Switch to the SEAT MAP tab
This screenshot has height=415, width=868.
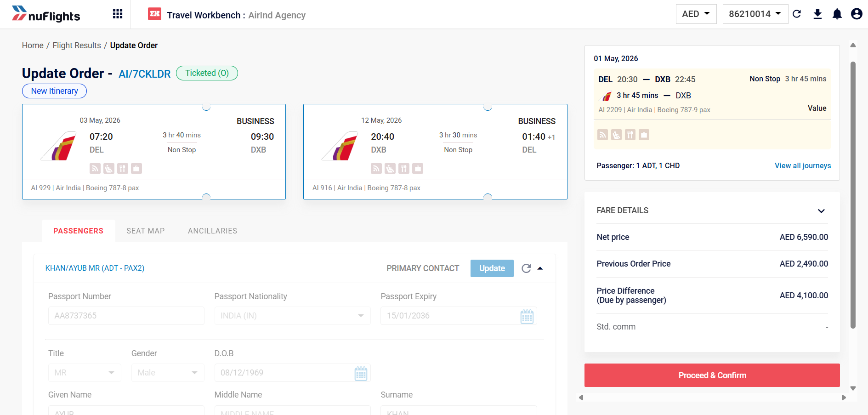coord(146,231)
